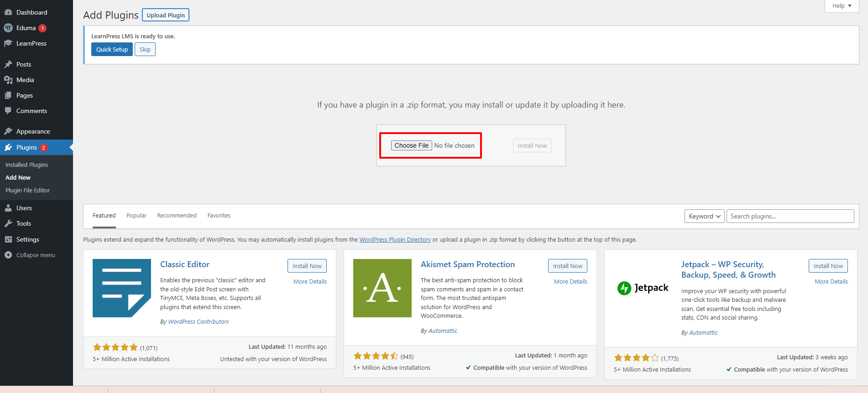Image resolution: width=868 pixels, height=393 pixels.
Task: Open the Dashboard menu label
Action: (32, 12)
